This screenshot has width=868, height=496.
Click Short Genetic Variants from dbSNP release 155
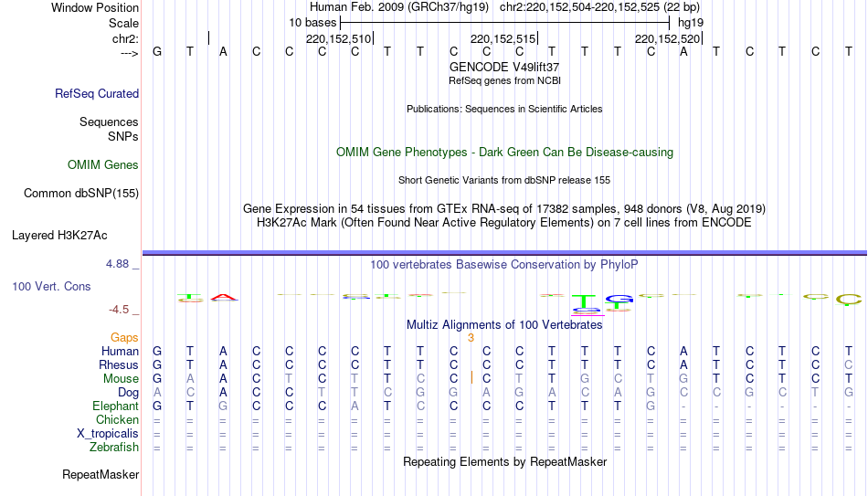point(504,181)
